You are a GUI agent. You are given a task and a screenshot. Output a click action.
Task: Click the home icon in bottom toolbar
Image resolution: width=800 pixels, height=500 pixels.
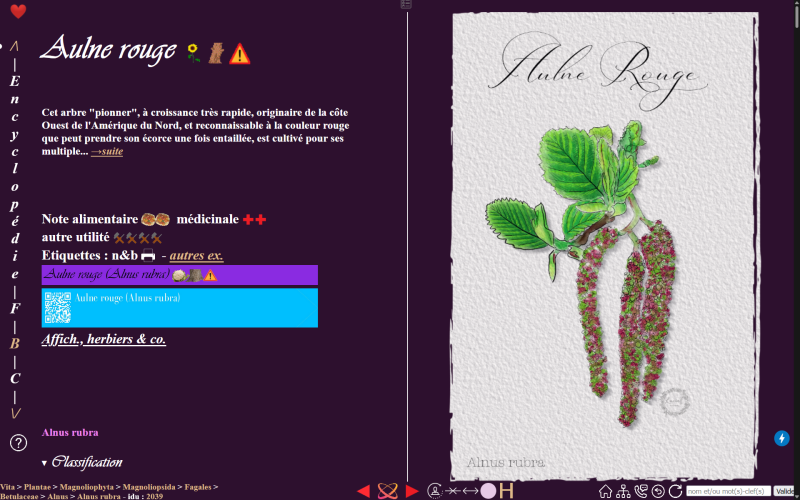coord(606,491)
